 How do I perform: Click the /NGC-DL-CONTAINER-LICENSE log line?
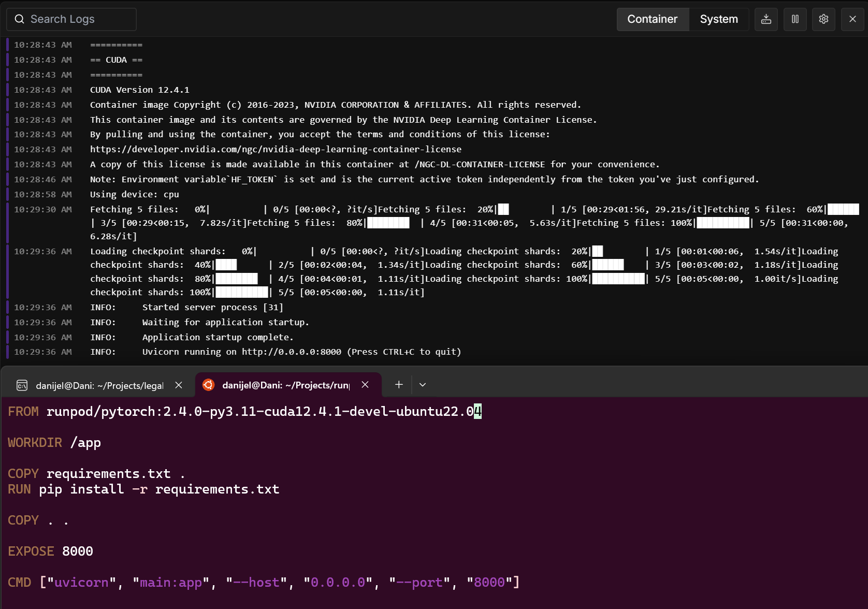click(x=375, y=164)
